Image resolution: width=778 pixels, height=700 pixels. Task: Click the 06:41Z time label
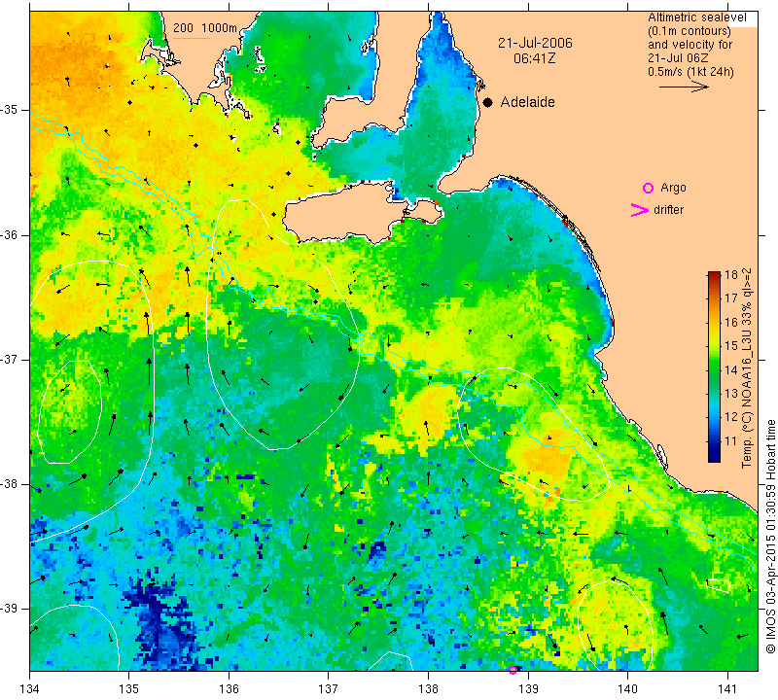[534, 58]
